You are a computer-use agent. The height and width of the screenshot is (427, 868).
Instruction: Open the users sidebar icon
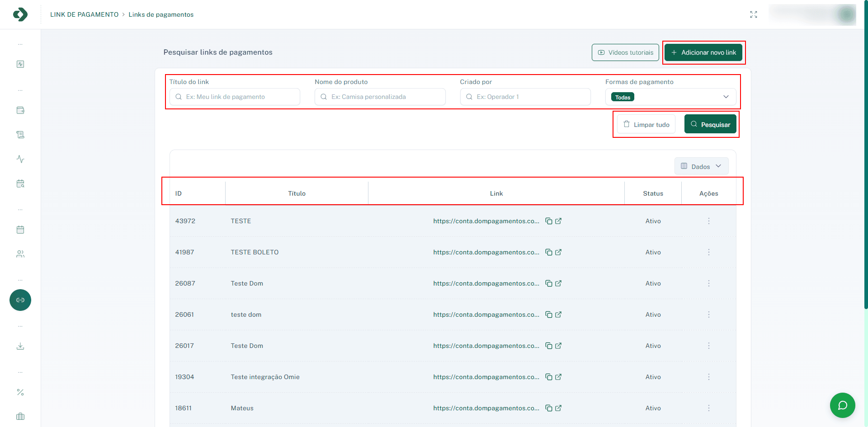click(20, 254)
